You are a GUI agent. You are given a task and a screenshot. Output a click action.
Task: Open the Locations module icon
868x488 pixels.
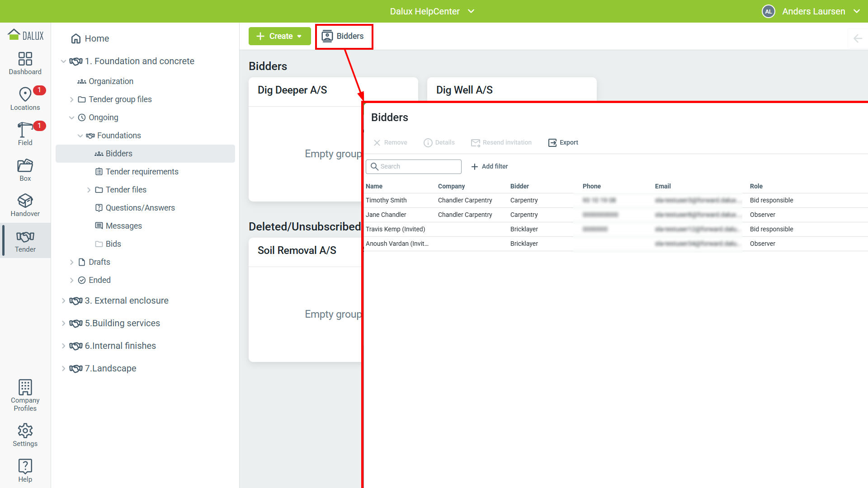(25, 94)
